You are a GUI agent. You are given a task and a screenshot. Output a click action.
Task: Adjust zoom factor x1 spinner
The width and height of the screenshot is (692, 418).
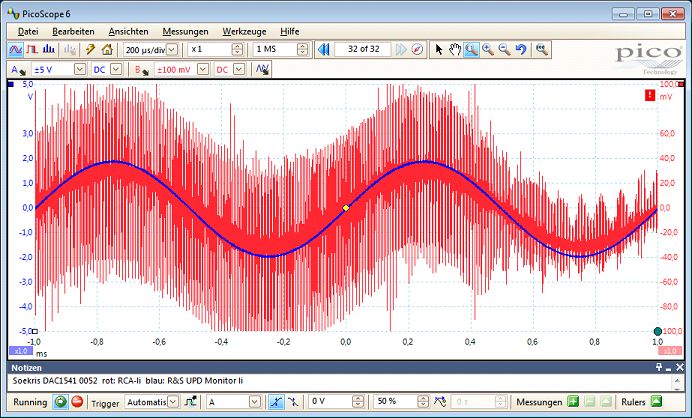click(x=237, y=49)
